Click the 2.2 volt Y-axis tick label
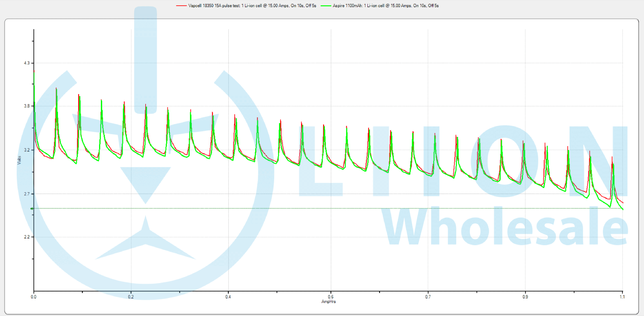The height and width of the screenshot is (316, 644). coord(27,237)
